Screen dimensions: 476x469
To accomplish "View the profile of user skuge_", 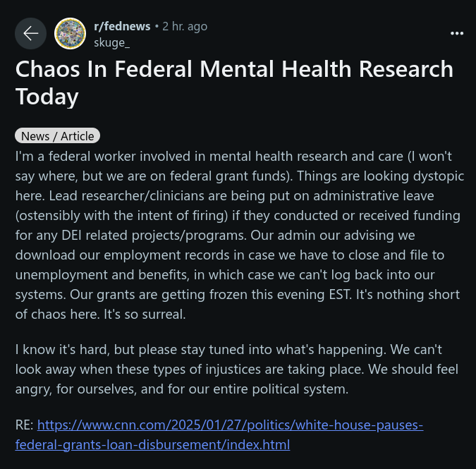I will click(111, 43).
